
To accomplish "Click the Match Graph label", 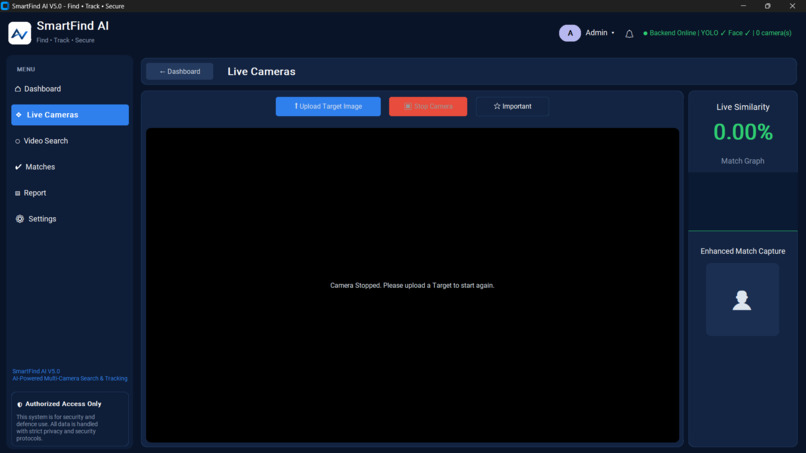I will [742, 161].
